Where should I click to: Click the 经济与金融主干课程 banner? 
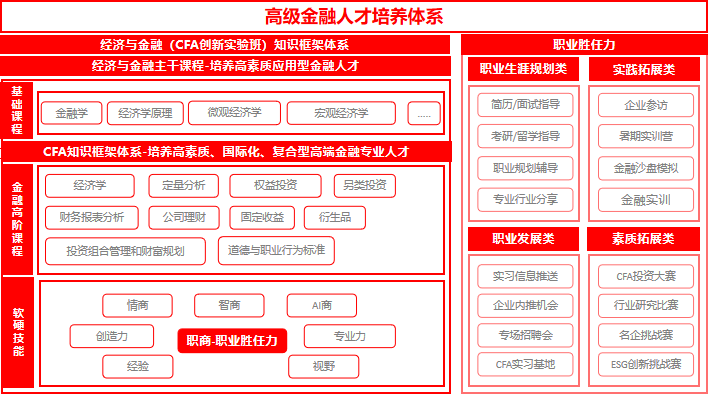point(225,66)
